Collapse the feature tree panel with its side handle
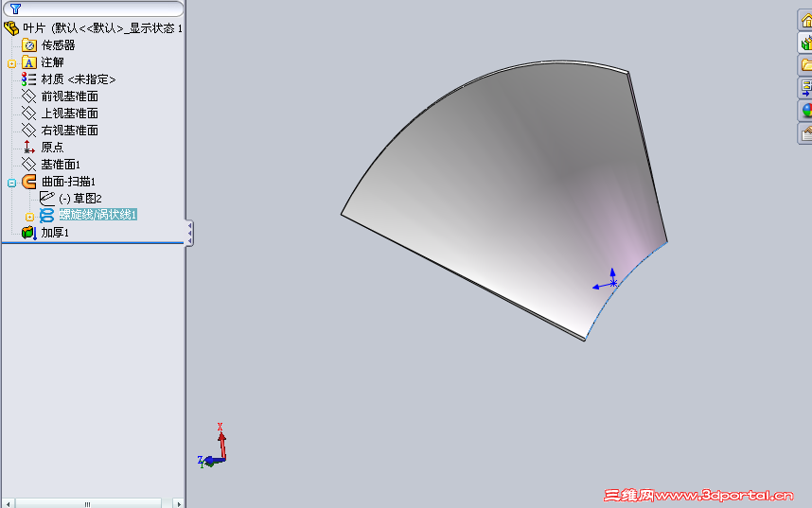The width and height of the screenshot is (812, 508). tap(189, 233)
